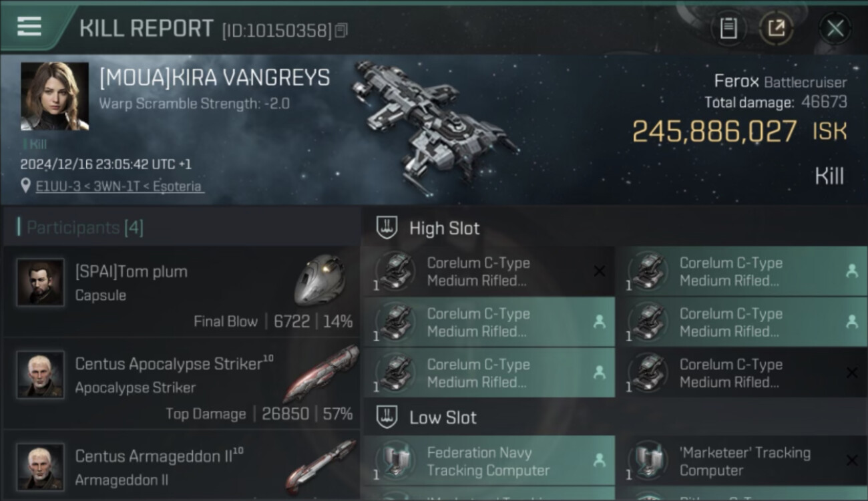Click the Federation Navy Tracking Computer module
The width and height of the screenshot is (868, 501).
pyautogui.click(x=489, y=461)
